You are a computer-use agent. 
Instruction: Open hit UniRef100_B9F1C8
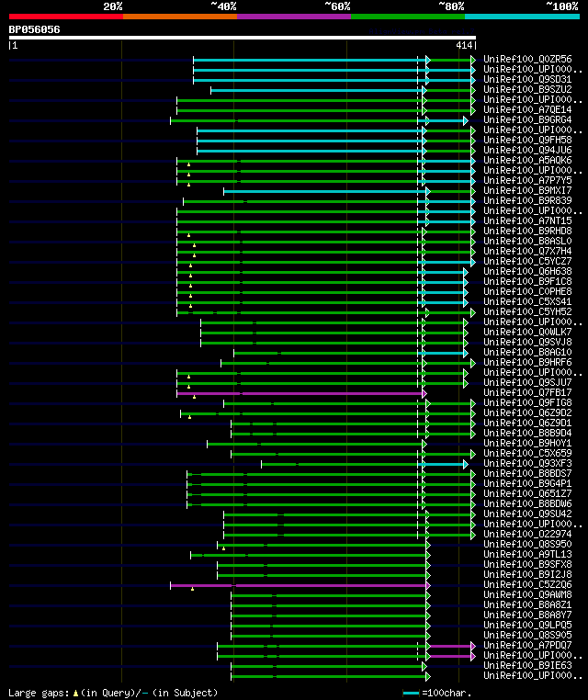click(x=527, y=282)
